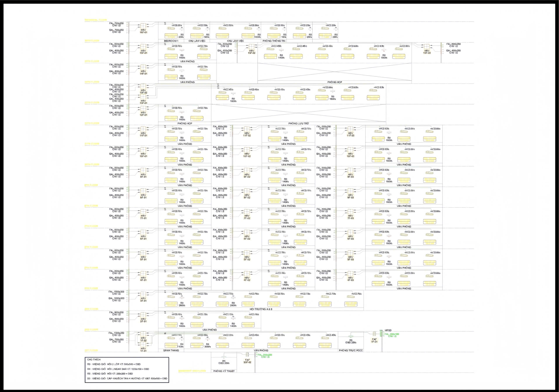This screenshot has width=559, height=392.
Task: Click the HRV 11F-02 unit symbol
Action: pyautogui.click(x=247, y=129)
